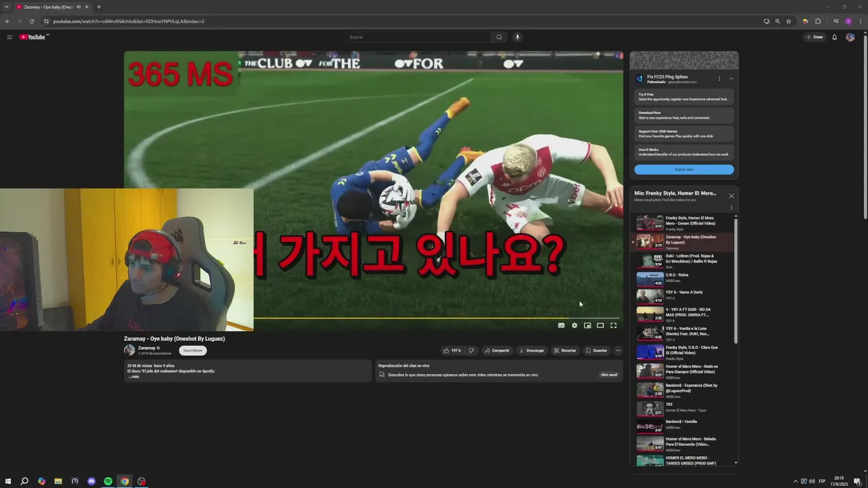Screen dimensions: 868x488
Task: Select Download Now ad link
Action: point(684,115)
